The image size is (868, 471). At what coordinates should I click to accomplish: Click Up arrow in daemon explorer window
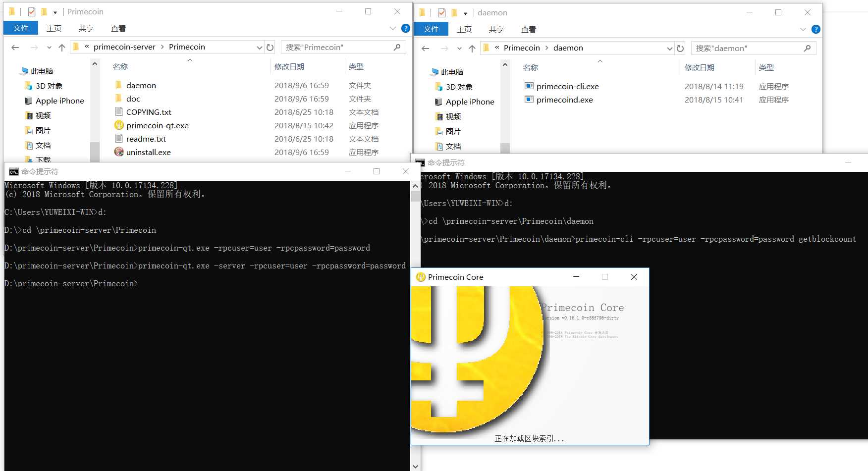(472, 49)
